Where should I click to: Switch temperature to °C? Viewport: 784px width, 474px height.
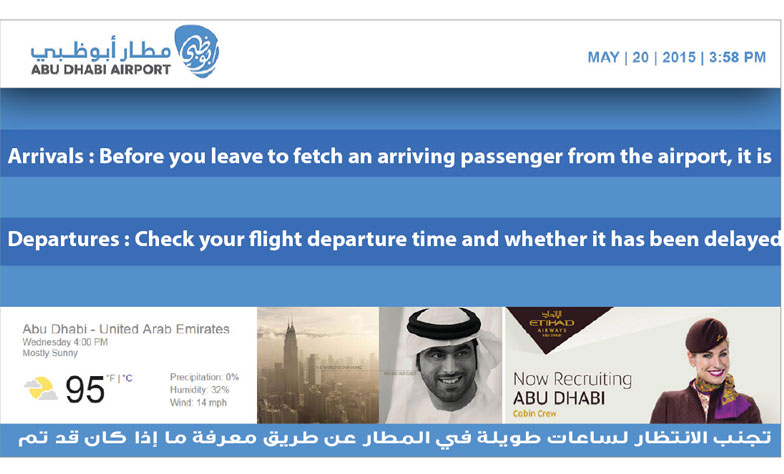point(128,378)
